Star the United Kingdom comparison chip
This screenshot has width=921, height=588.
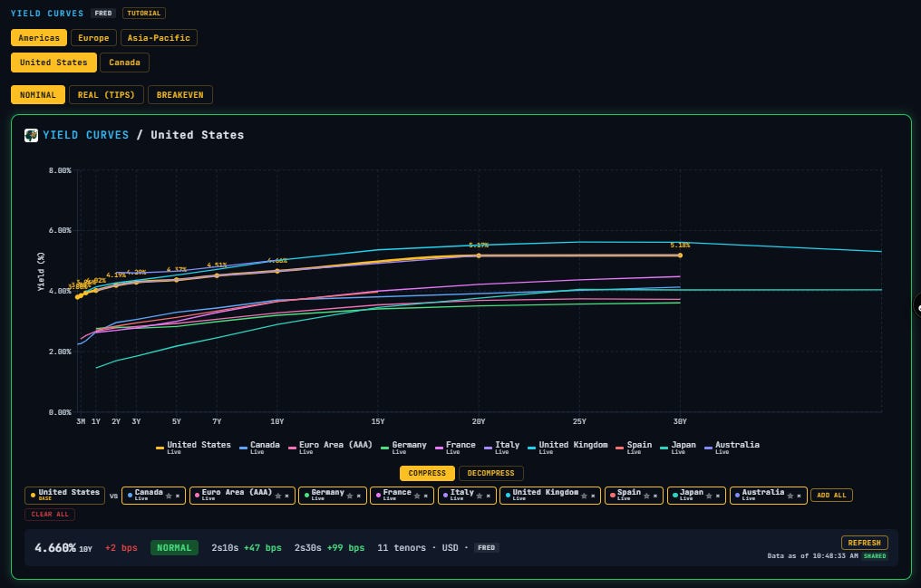[x=584, y=496]
